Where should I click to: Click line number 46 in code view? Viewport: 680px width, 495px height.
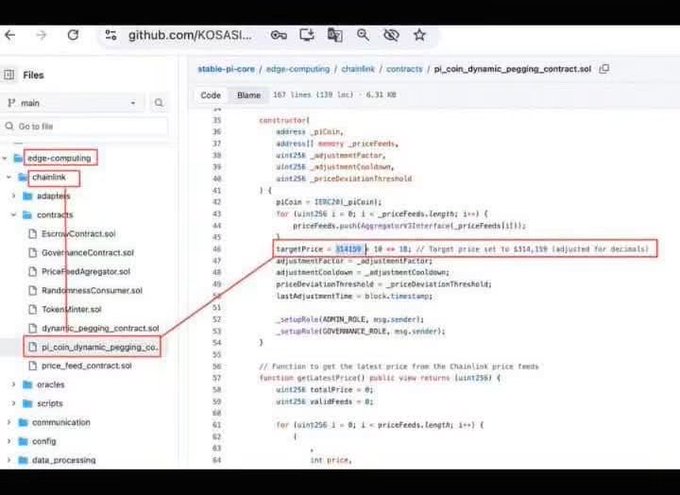click(x=217, y=249)
